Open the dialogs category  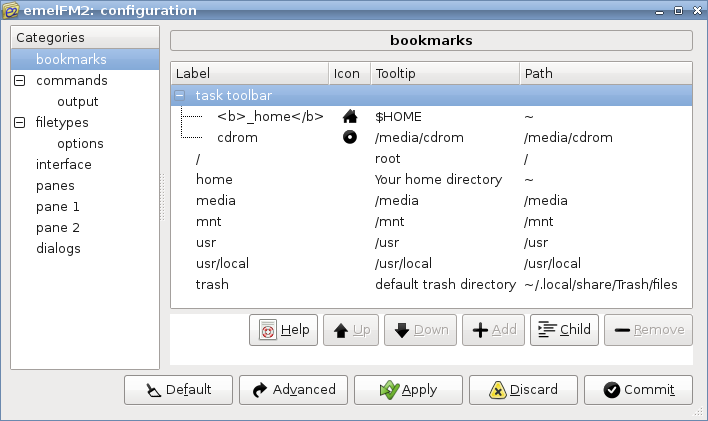click(x=58, y=248)
